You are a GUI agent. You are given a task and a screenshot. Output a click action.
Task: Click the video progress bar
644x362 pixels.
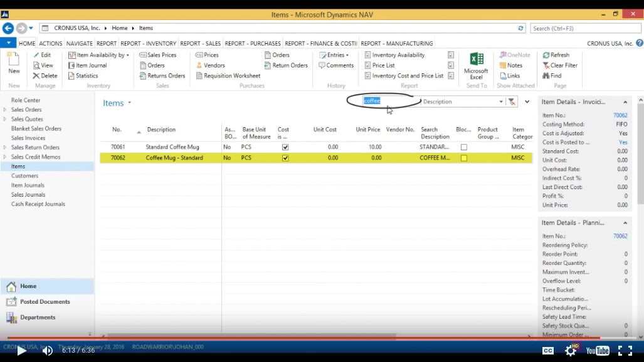322,338
